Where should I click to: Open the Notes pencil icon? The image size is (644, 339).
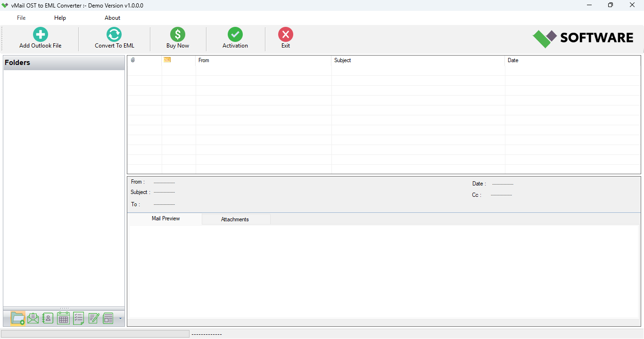[x=93, y=318]
